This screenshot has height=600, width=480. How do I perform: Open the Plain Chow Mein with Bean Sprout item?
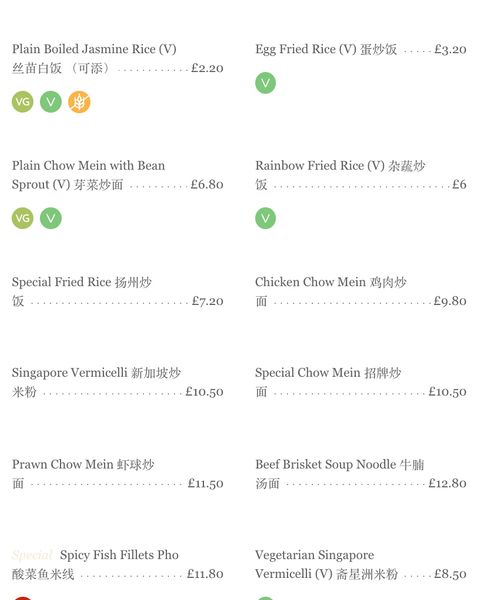[x=118, y=175]
